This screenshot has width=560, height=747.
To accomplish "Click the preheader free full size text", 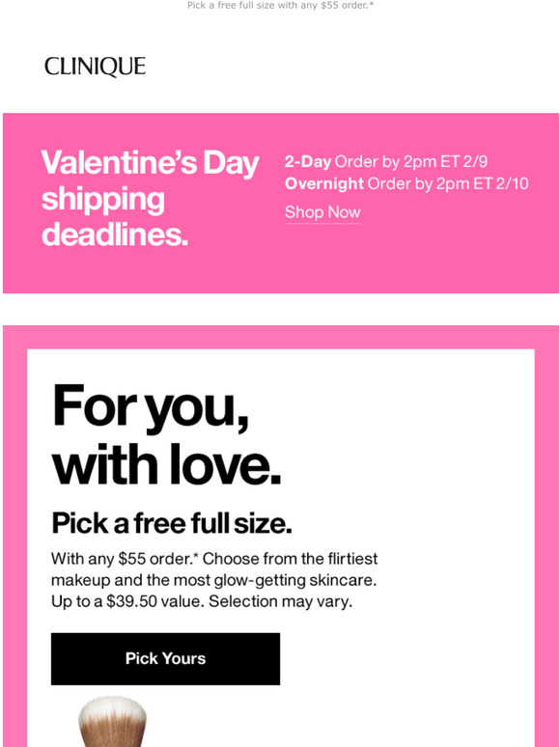I will [280, 6].
